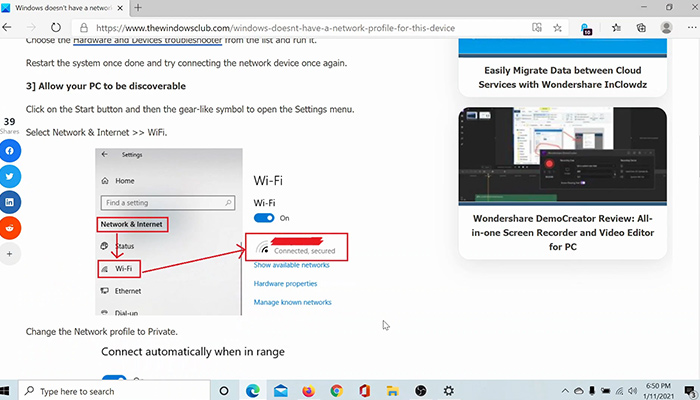Open Settings gear on the taskbar
This screenshot has height=400, width=700.
(449, 391)
